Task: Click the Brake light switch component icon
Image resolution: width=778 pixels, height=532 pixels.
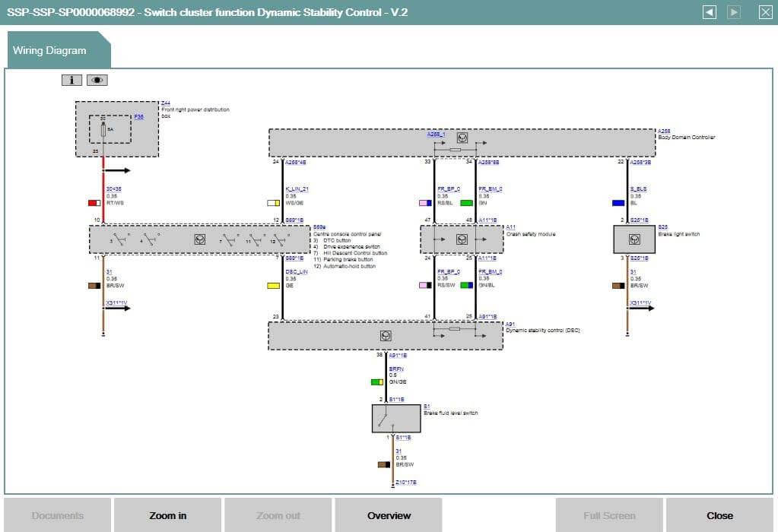Action: pyautogui.click(x=634, y=239)
